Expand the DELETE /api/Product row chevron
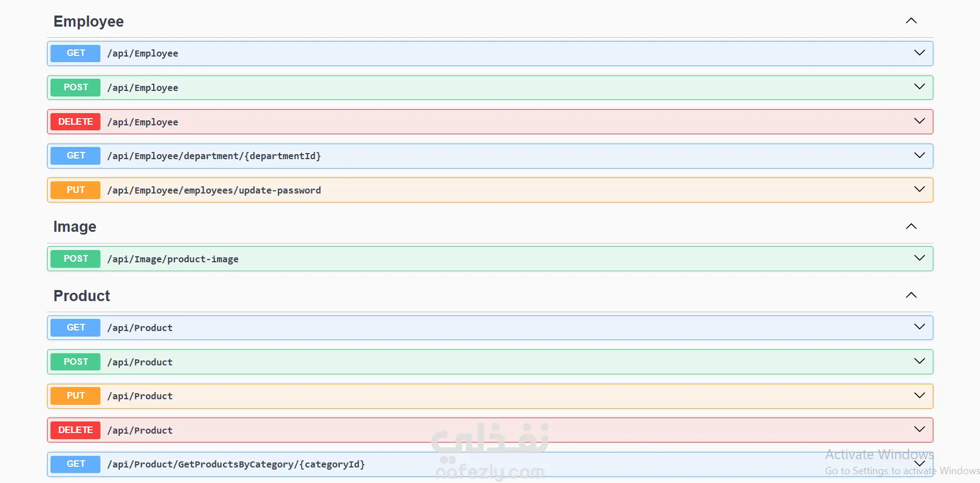Image resolution: width=980 pixels, height=483 pixels. (x=920, y=429)
